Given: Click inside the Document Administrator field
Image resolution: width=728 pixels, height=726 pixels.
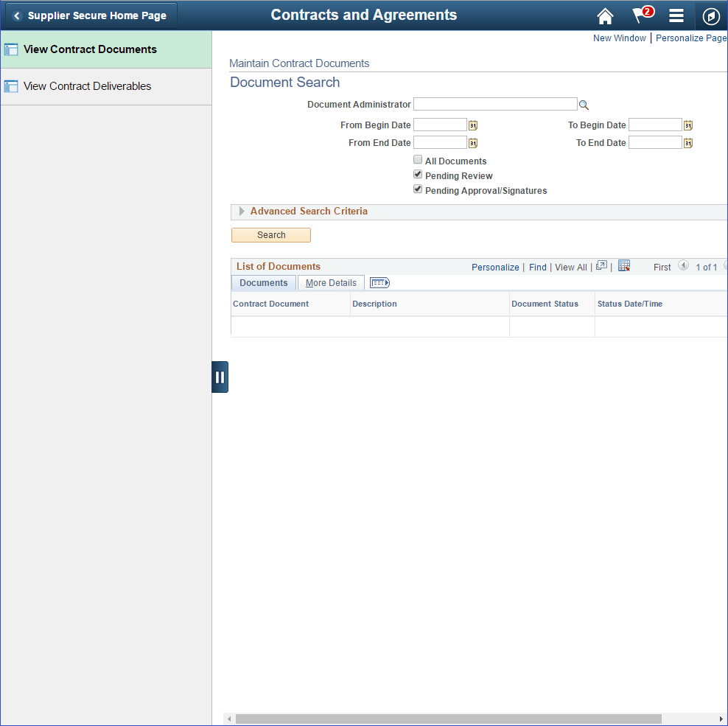Looking at the screenshot, I should [494, 104].
